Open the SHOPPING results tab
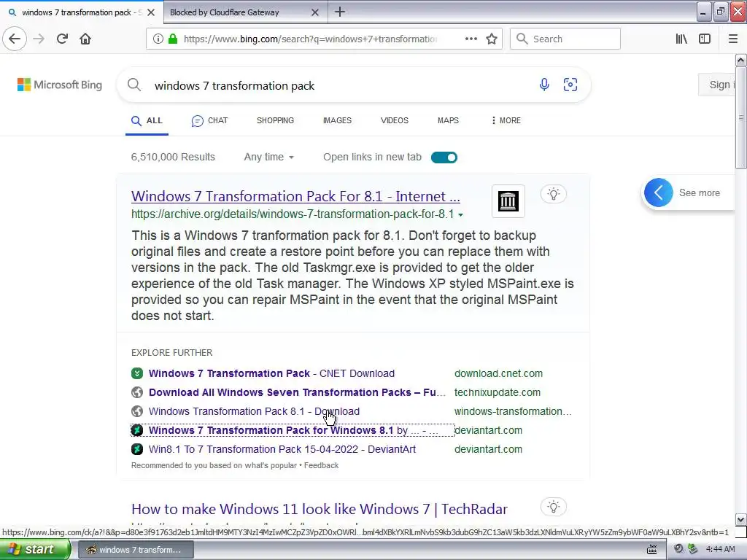This screenshot has width=747, height=560. 275,120
